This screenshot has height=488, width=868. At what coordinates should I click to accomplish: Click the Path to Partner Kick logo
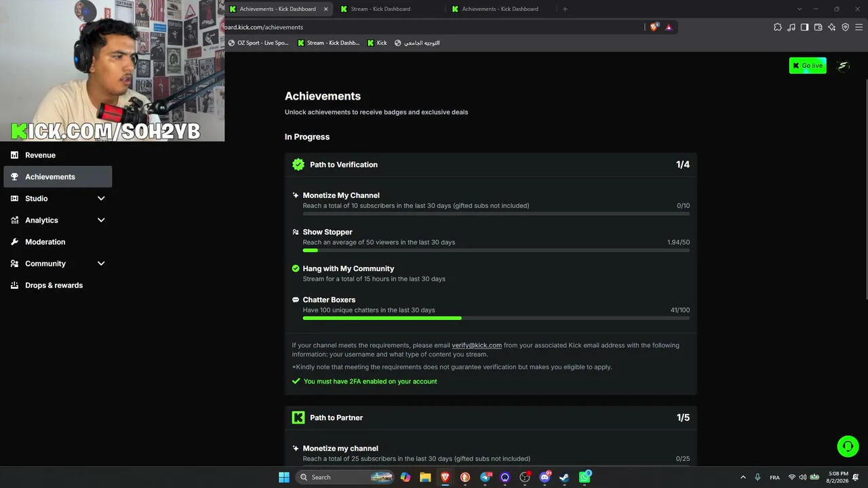point(298,418)
